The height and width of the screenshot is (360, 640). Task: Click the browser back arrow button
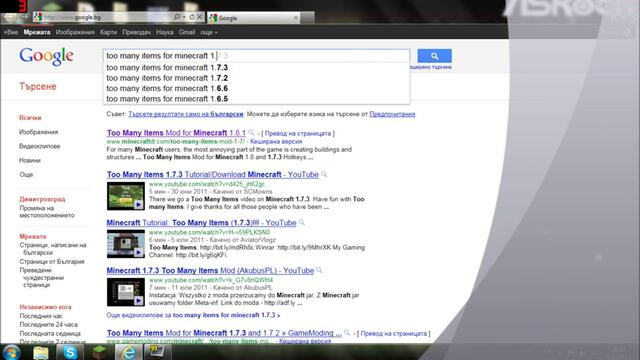coord(10,17)
